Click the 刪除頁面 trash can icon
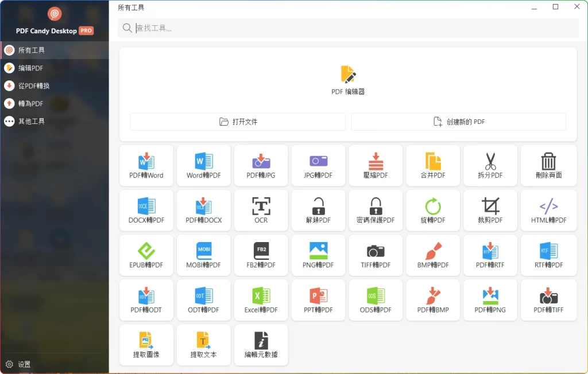 [548, 162]
